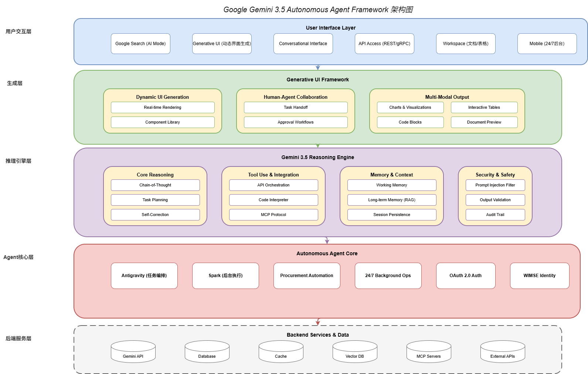Click the Mobile (24/7后台) box
The image size is (588, 374).
(x=547, y=44)
